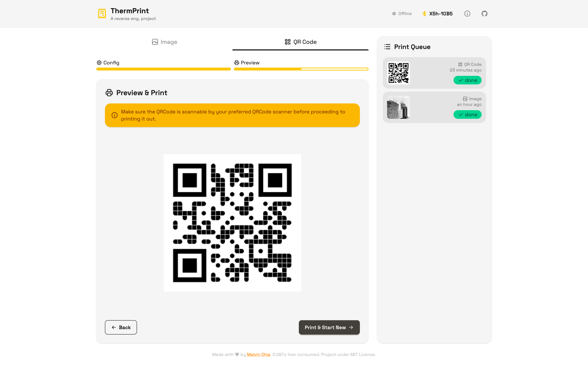The width and height of the screenshot is (588, 366).
Task: Click the warning info icon in yellow banner
Action: click(115, 115)
